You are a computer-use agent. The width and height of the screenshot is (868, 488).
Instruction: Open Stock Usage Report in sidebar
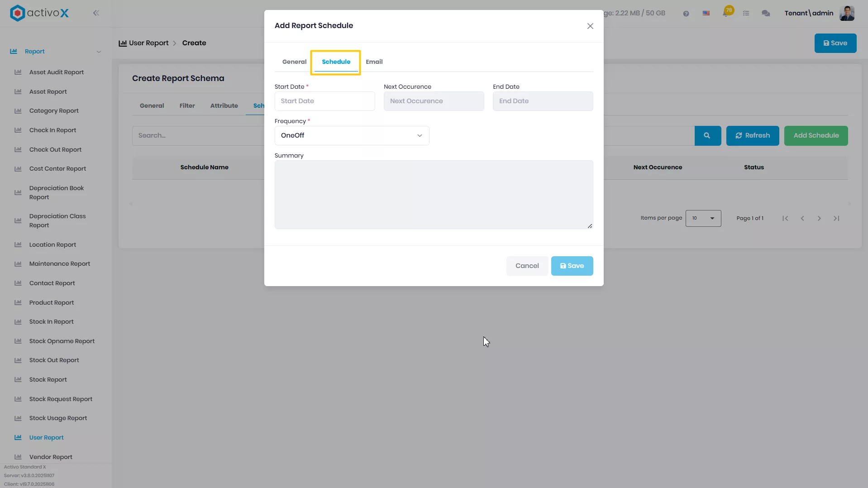click(x=58, y=418)
